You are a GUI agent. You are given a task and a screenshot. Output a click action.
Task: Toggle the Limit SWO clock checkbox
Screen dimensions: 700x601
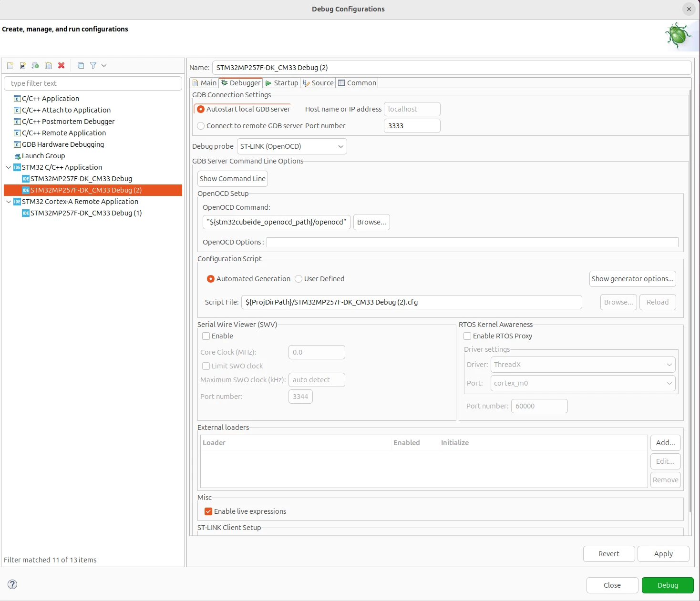click(x=206, y=366)
